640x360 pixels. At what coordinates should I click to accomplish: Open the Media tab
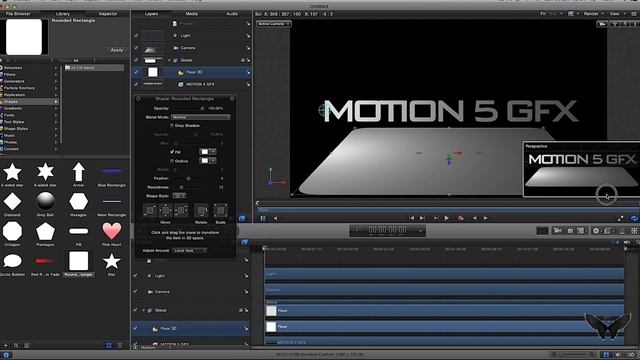point(191,14)
